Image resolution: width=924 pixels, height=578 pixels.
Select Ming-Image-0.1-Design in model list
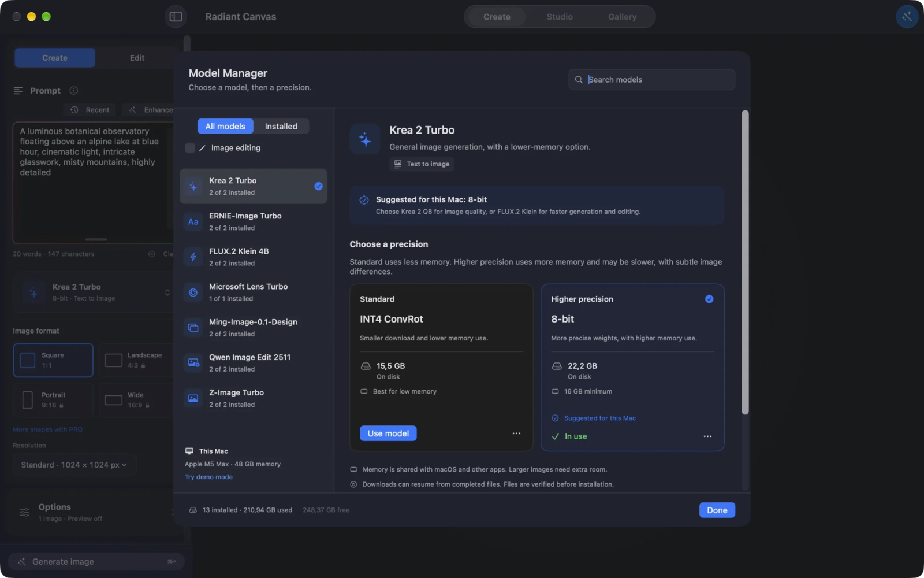(x=253, y=328)
